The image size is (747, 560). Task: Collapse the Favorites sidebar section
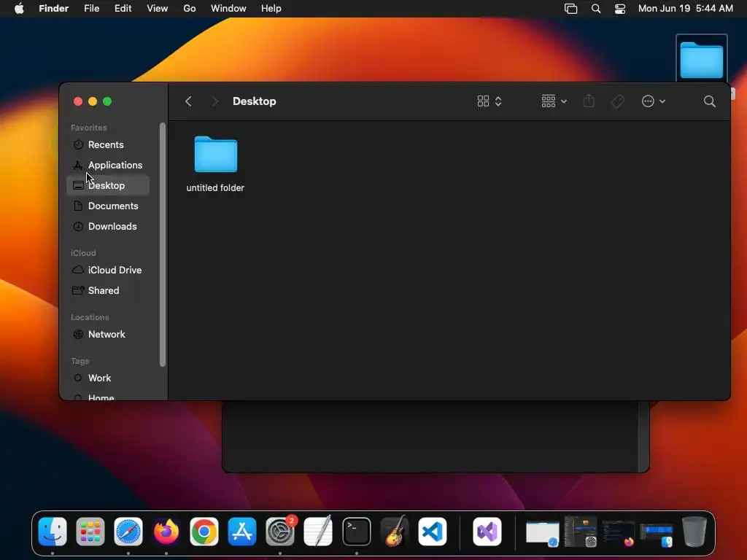click(x=88, y=128)
